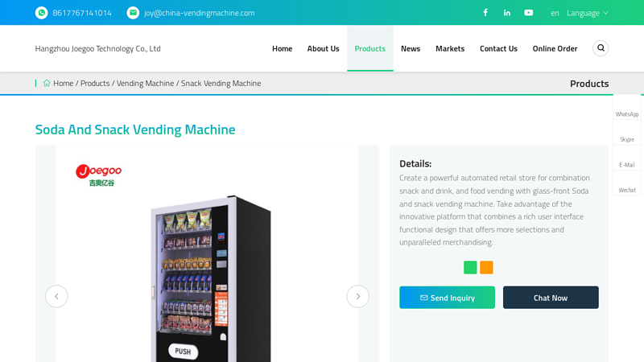This screenshot has width=644, height=362.
Task: Click the Details: heading
Action: point(415,163)
